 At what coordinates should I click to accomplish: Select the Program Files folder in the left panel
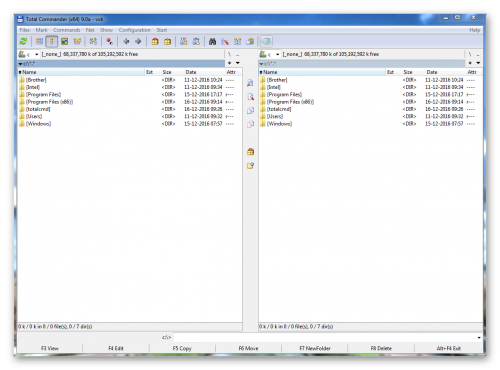click(x=43, y=95)
